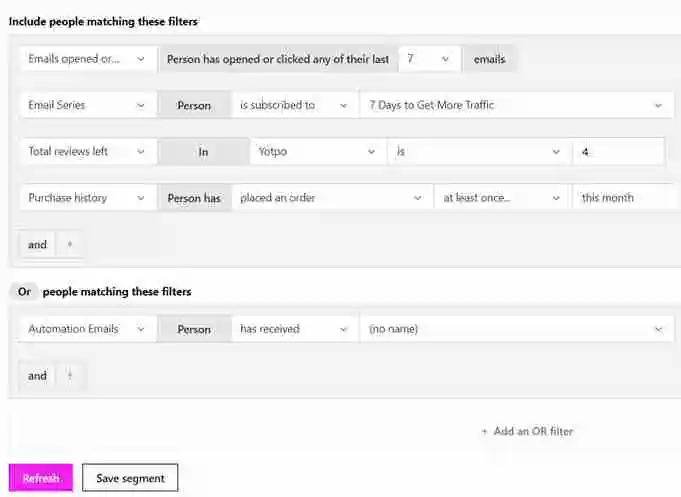Open the 'at least once...' frequency dropdown
This screenshot has width=681, height=497.
click(502, 198)
